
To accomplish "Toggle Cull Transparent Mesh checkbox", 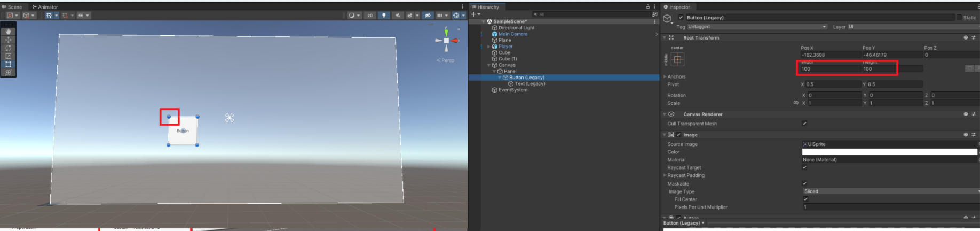I will coord(804,124).
